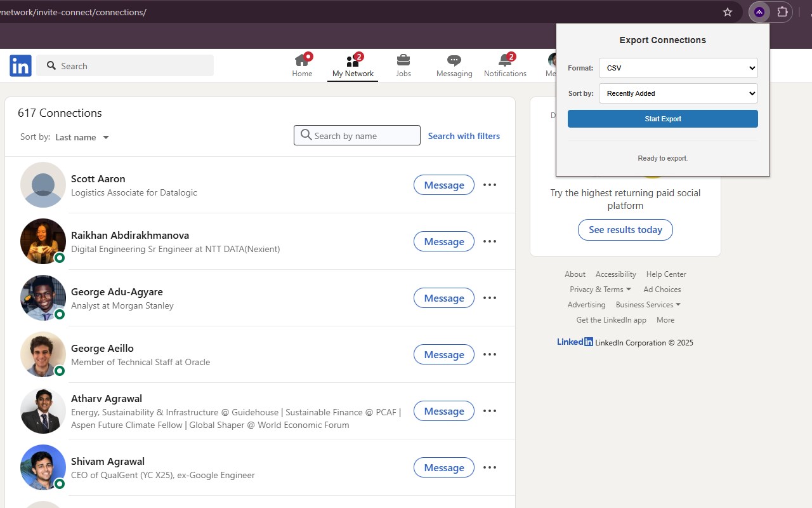Screen dimensions: 812x508
Task: Open Messaging chat bubble icon
Action: click(x=454, y=60)
